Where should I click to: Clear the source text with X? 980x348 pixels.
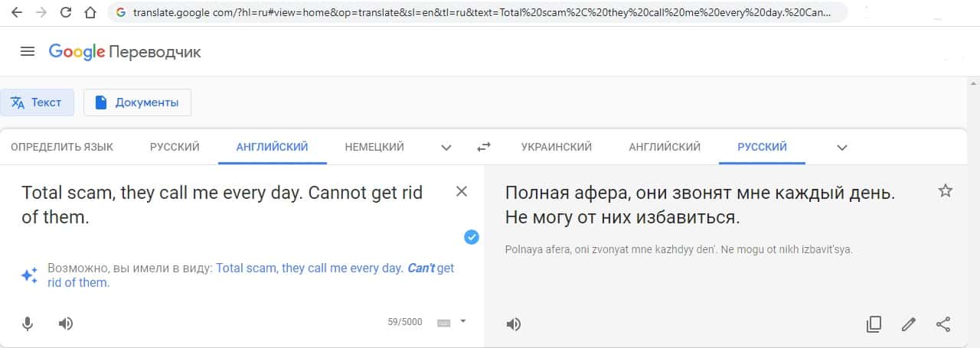(x=462, y=191)
